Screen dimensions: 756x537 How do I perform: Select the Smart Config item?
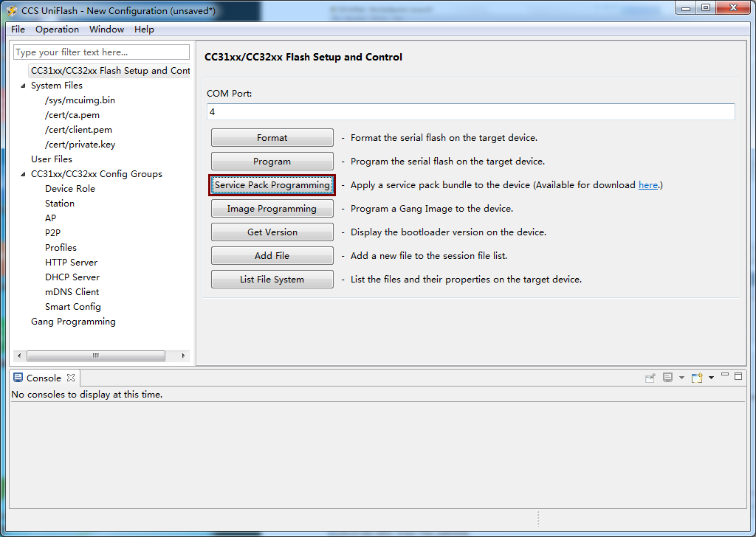(x=73, y=307)
